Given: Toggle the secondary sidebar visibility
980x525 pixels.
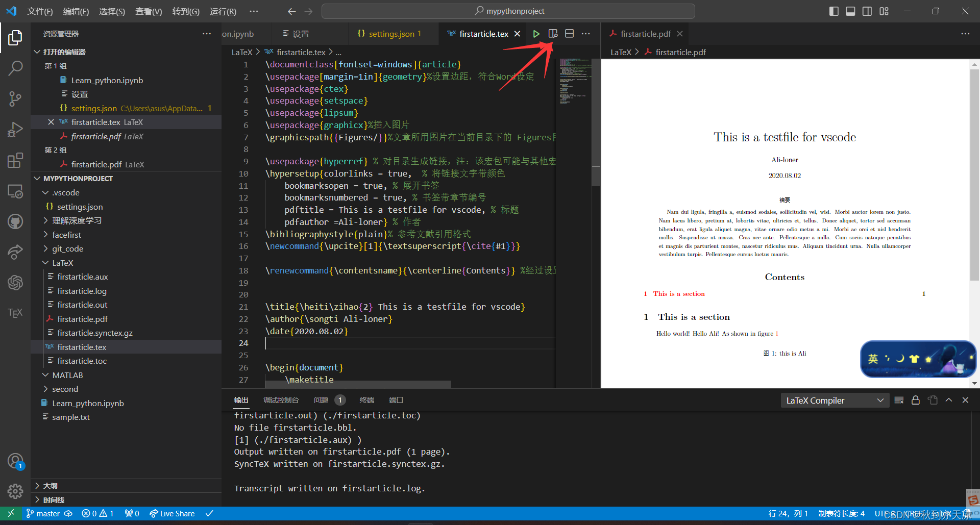Looking at the screenshot, I should pyautogui.click(x=867, y=11).
